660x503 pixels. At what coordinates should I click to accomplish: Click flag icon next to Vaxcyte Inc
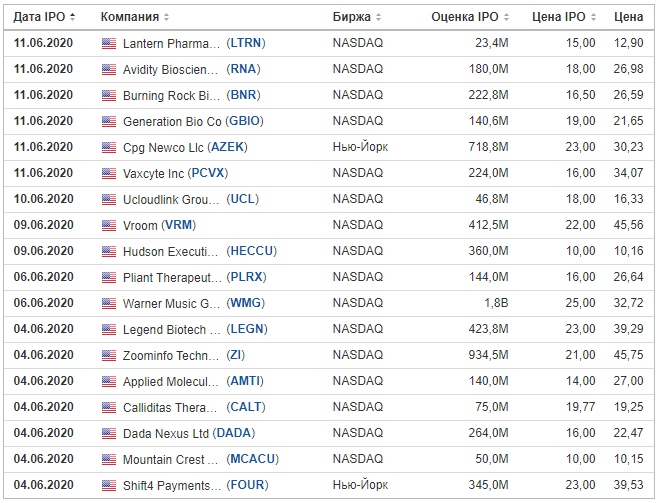(109, 174)
